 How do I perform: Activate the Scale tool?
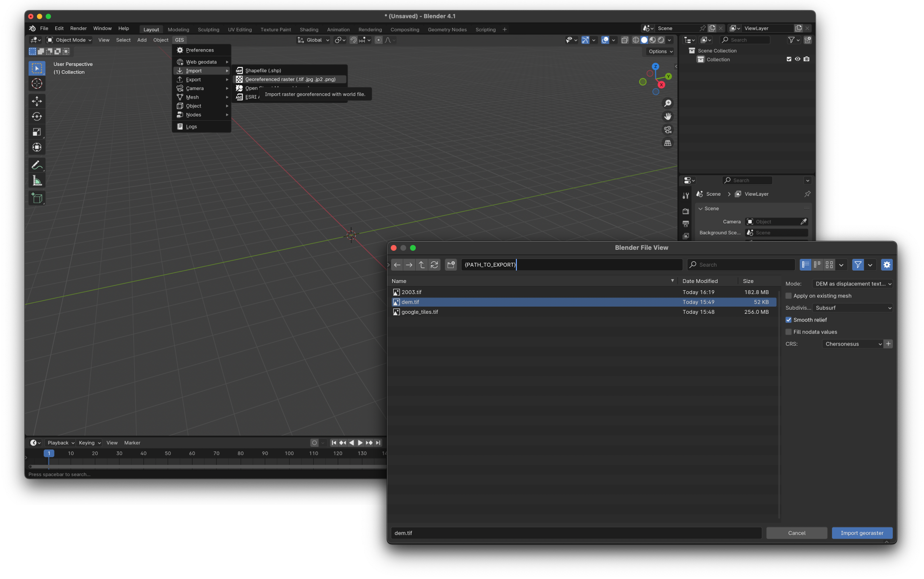click(x=37, y=132)
